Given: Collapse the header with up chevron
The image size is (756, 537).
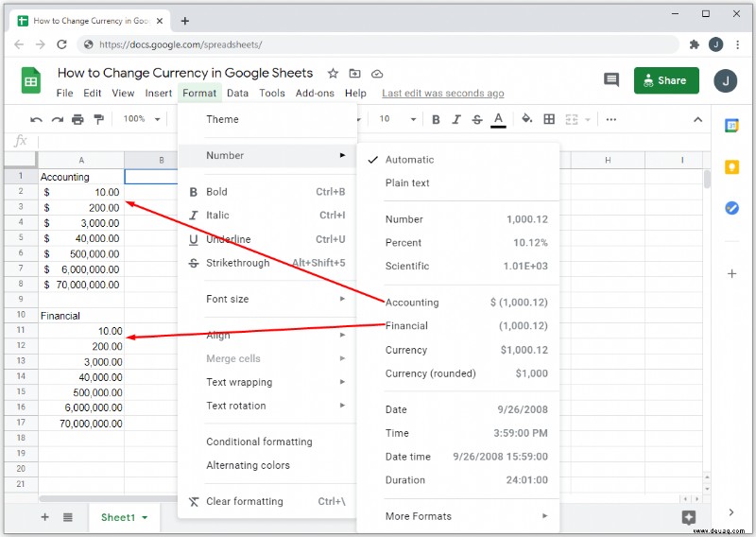Looking at the screenshot, I should coord(697,120).
